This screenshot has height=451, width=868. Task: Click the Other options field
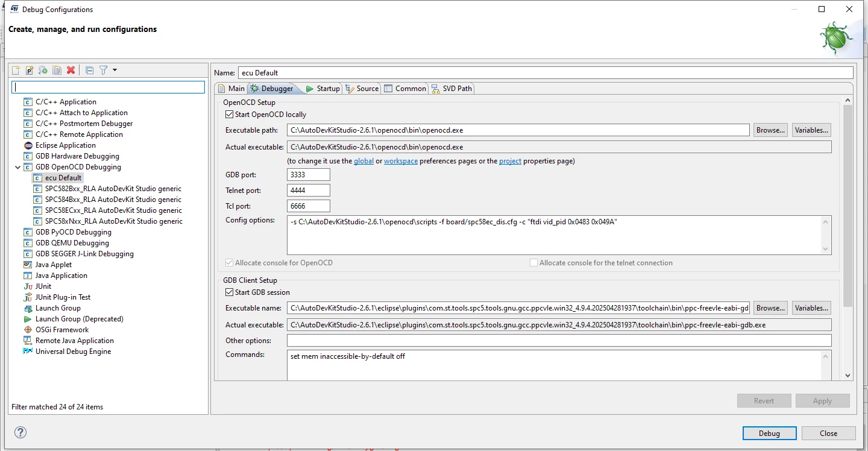click(559, 341)
